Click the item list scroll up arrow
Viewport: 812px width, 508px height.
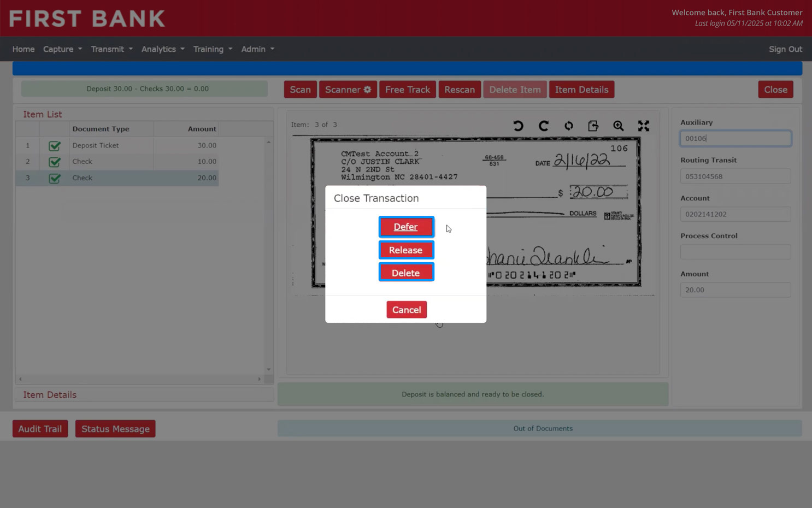tap(268, 142)
